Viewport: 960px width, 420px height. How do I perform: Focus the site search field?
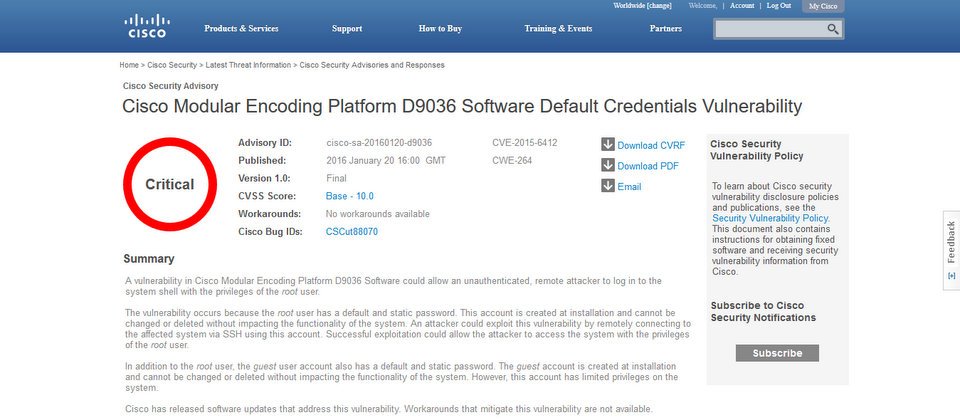(x=770, y=29)
